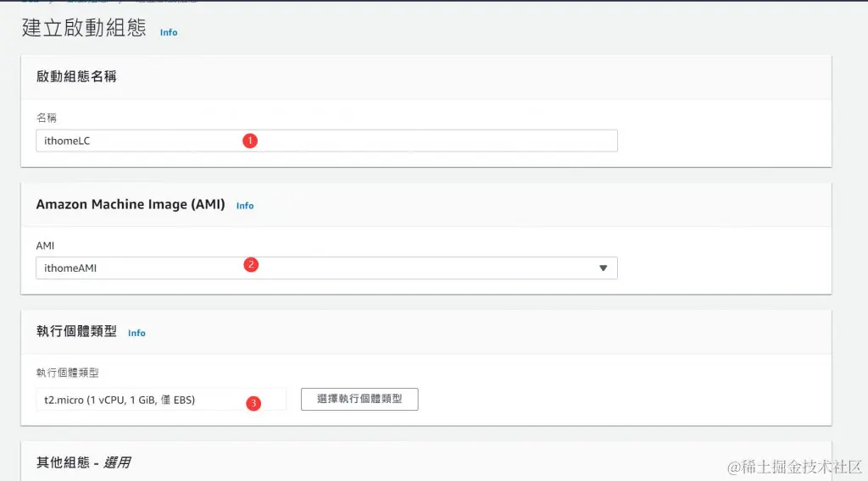Select the 啟動組態名稱 section heading

(x=76, y=76)
